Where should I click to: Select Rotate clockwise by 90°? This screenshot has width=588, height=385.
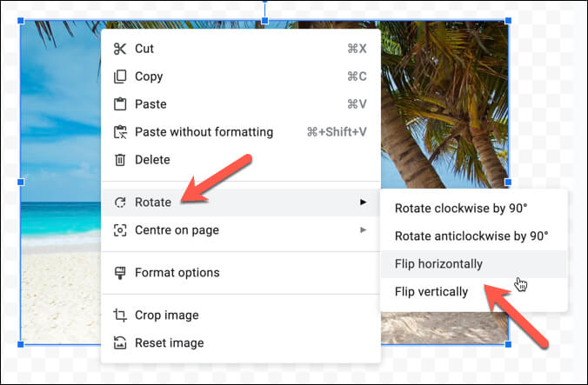[461, 209]
